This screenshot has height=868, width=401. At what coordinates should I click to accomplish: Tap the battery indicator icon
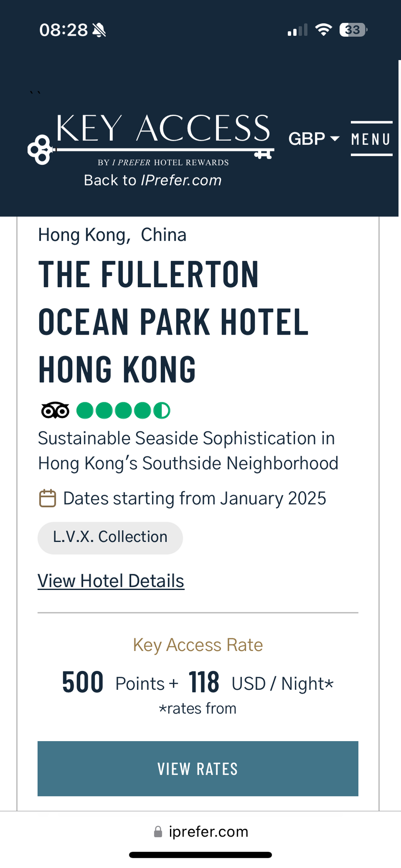(x=353, y=30)
